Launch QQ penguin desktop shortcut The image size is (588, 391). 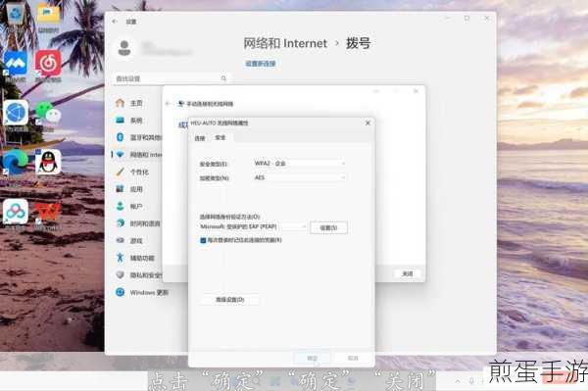(48, 162)
